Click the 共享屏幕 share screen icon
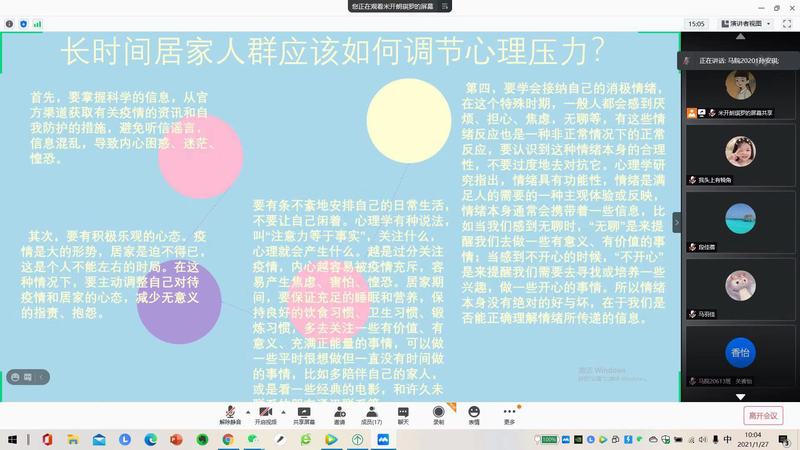Viewport: 800px width, 450px height. point(304,411)
